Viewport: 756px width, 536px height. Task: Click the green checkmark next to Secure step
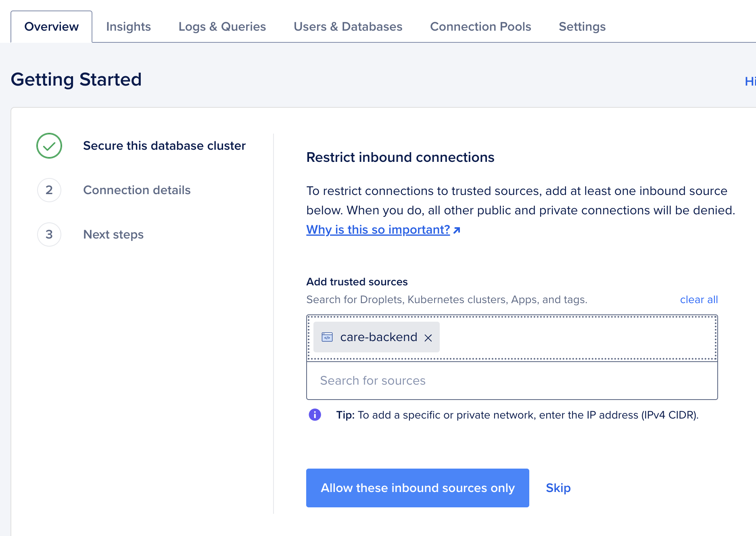pyautogui.click(x=49, y=146)
